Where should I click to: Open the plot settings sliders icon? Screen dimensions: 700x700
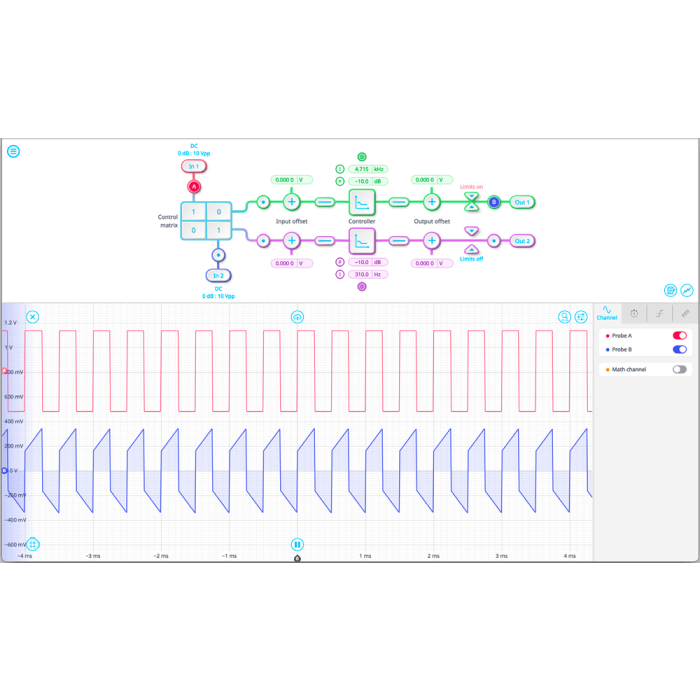pos(581,317)
